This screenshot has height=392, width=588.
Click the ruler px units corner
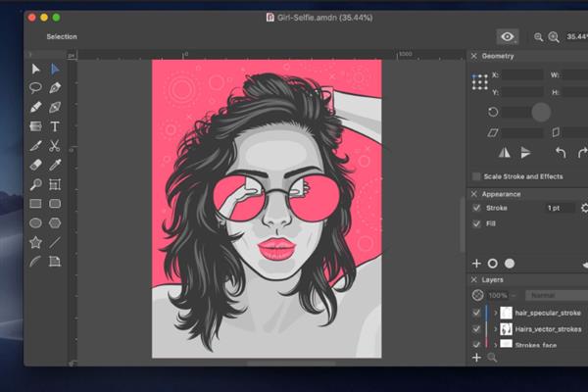[x=72, y=56]
